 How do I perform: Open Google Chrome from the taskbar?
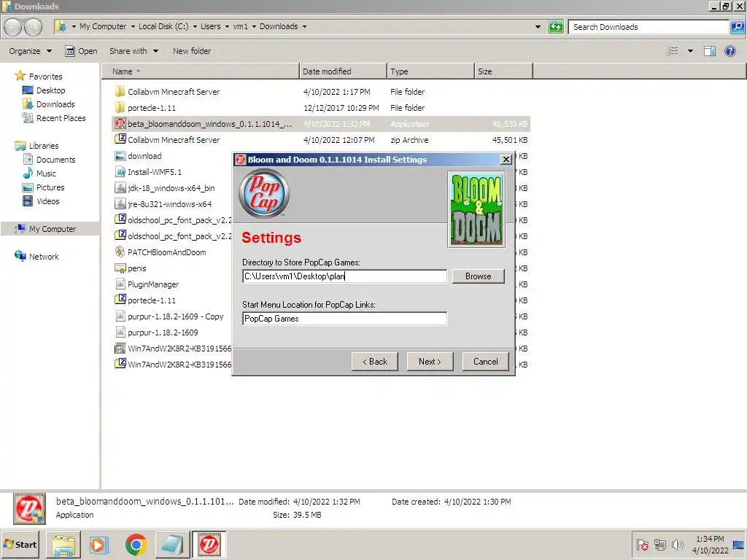click(136, 545)
